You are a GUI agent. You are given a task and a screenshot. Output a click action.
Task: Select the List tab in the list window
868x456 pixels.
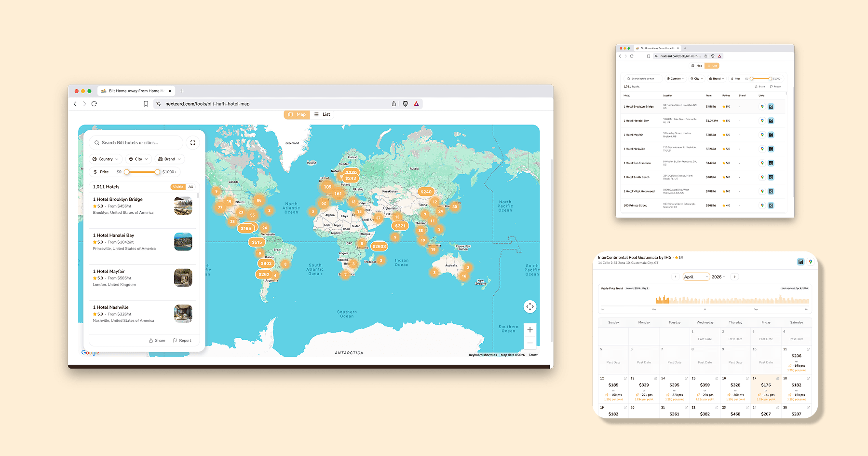point(712,66)
